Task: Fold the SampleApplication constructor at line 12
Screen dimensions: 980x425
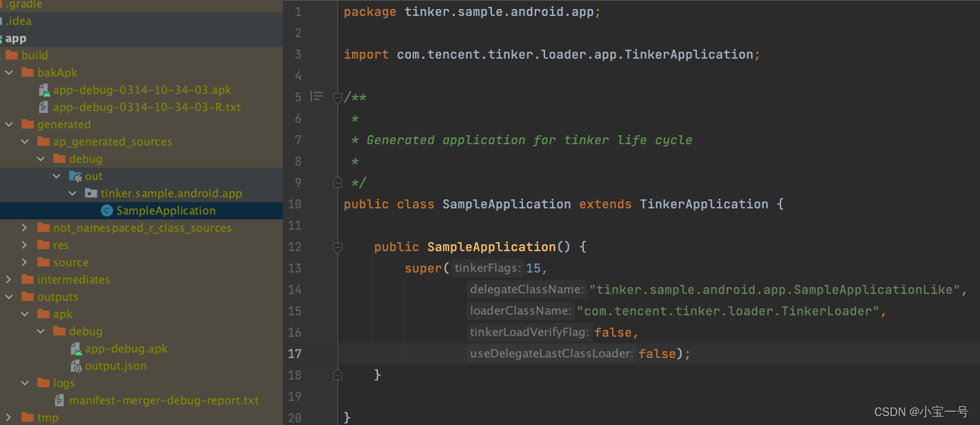Action: click(x=337, y=247)
